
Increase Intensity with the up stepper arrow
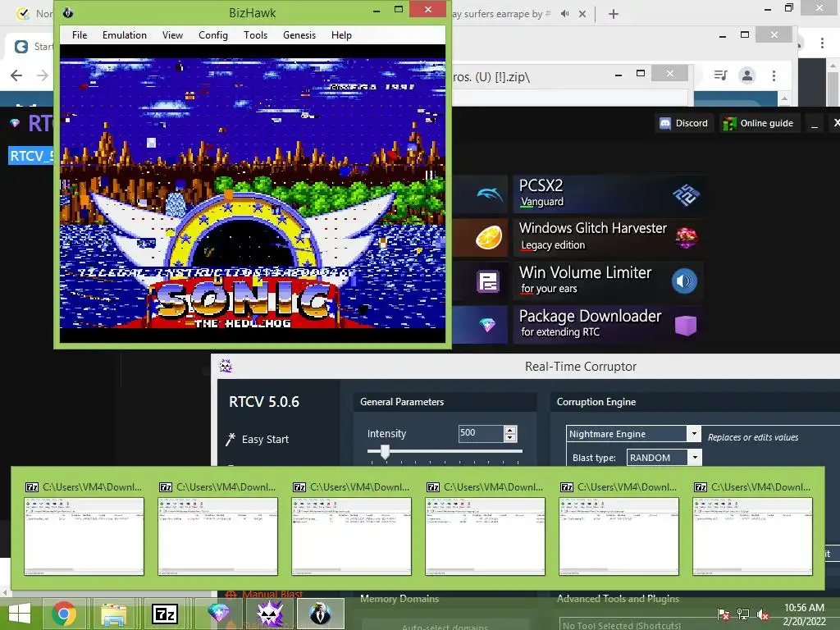(510, 430)
